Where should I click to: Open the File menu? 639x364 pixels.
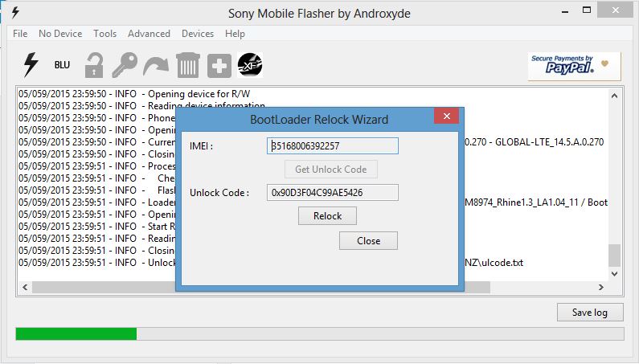20,34
